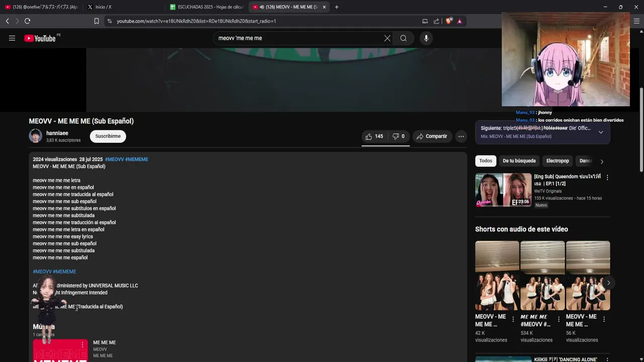Open site information icon beside URL

109,21
